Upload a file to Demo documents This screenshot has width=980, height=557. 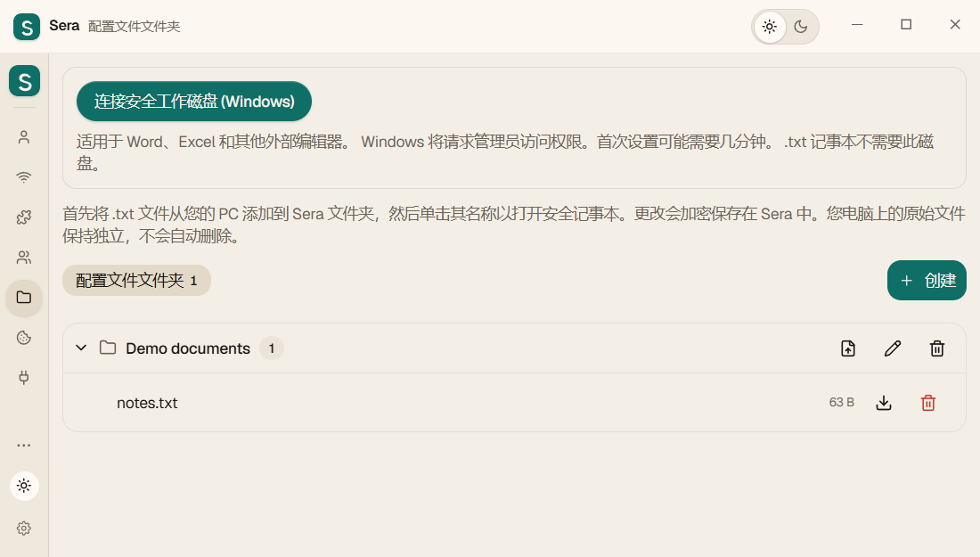tap(848, 348)
